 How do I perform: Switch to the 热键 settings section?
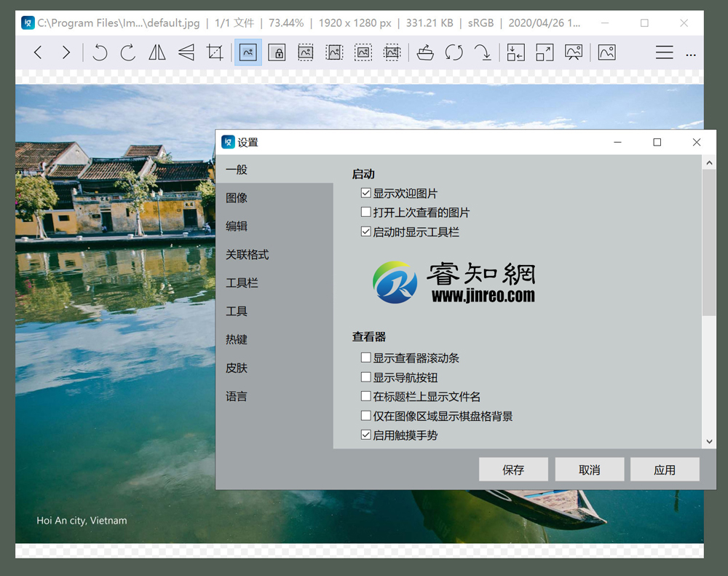[x=236, y=339]
